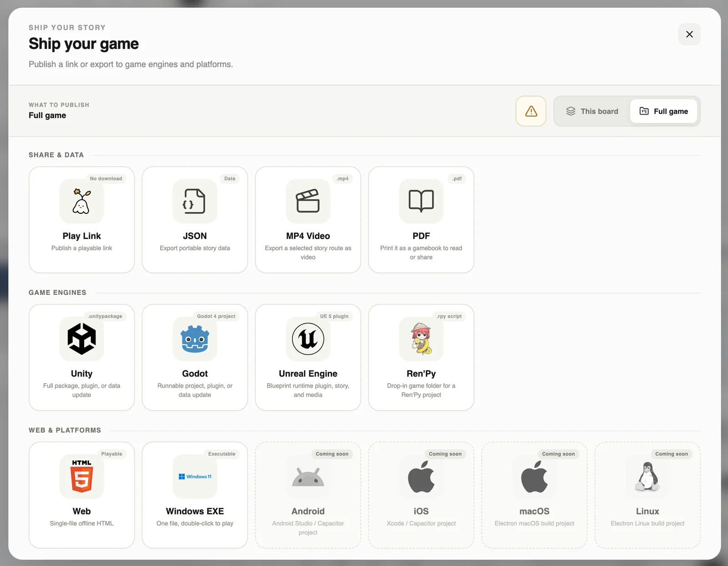Click the 'Playable' badge on Web
The width and height of the screenshot is (728, 566).
pos(111,454)
